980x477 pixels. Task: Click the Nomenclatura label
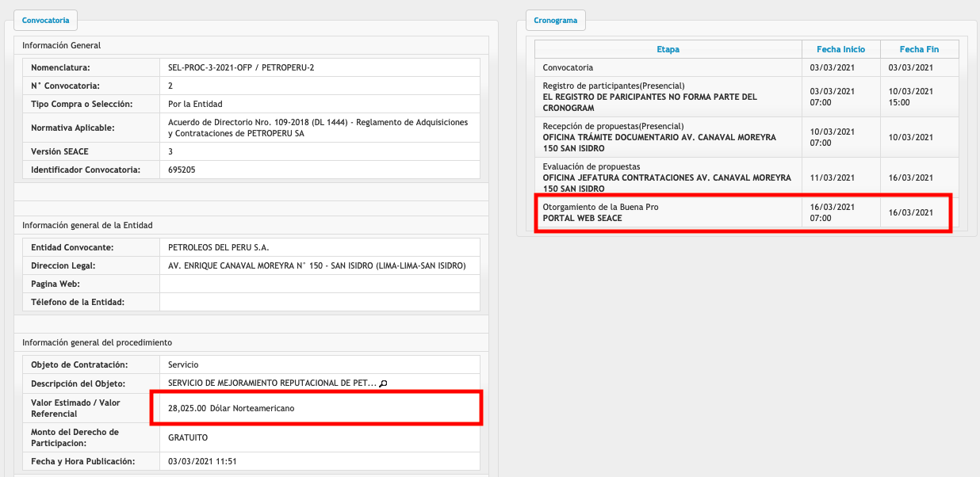(60, 67)
